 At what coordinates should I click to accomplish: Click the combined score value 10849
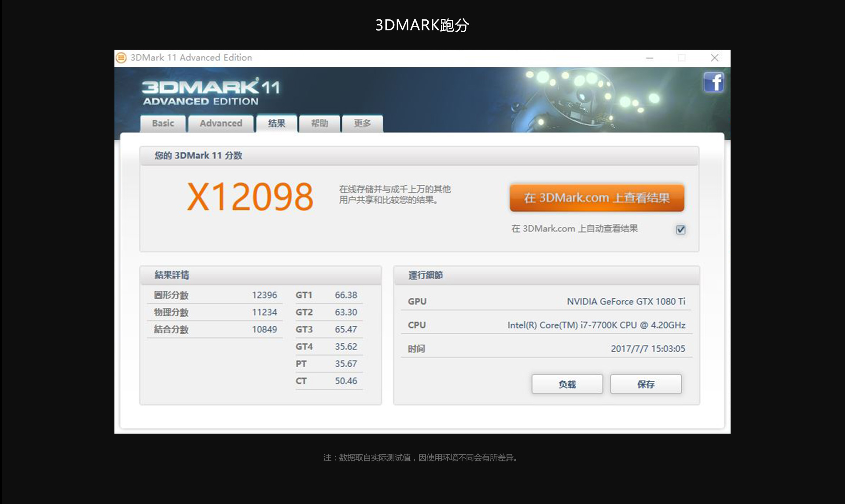(265, 329)
